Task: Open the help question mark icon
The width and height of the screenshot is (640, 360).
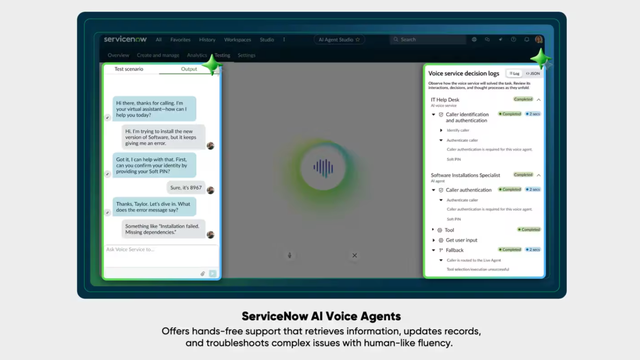Action: pos(513,40)
